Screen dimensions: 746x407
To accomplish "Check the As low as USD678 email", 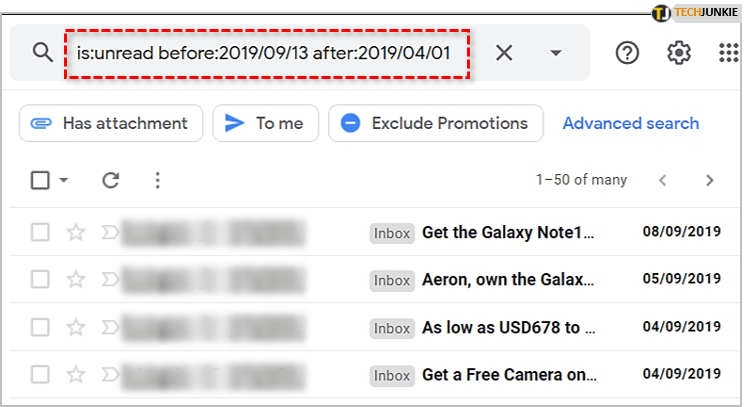I will tap(40, 327).
